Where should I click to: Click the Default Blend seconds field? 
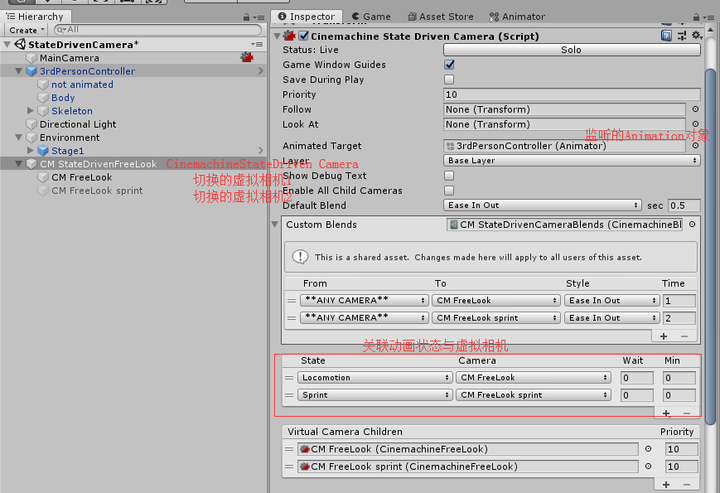[684, 205]
